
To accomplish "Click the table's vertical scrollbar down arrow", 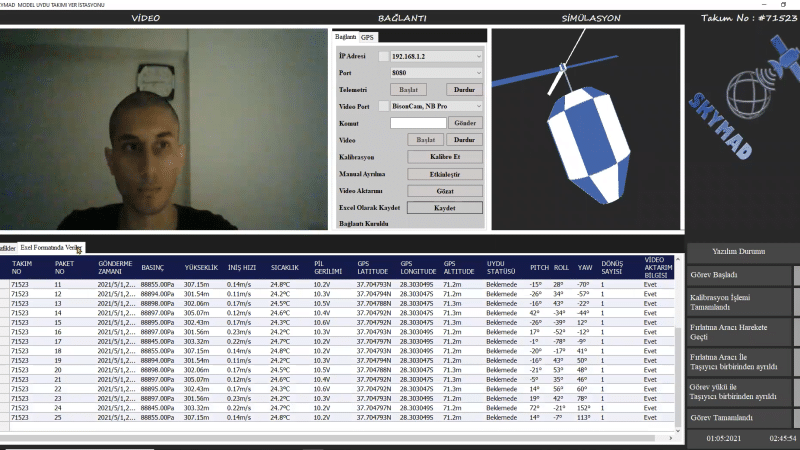I will coord(678,431).
